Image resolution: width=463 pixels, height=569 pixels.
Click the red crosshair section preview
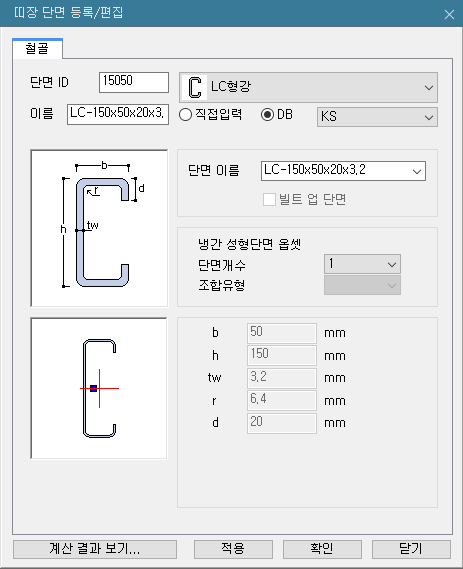coord(99,388)
